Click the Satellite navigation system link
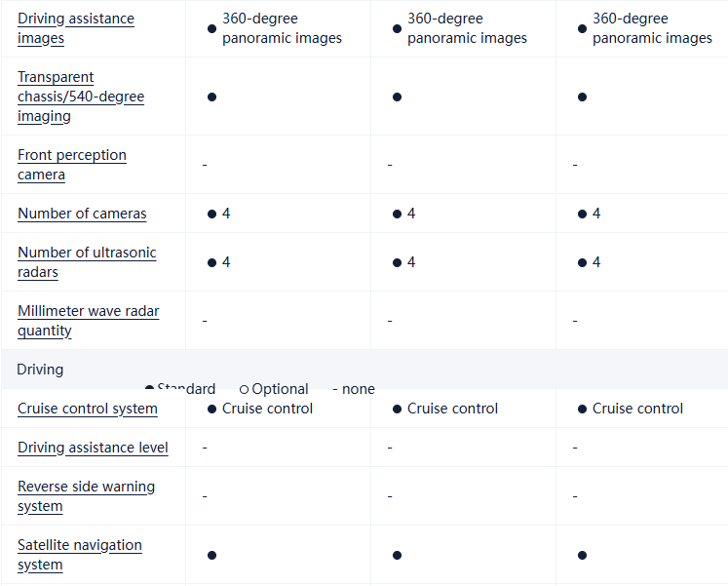The width and height of the screenshot is (728, 586). tap(80, 555)
